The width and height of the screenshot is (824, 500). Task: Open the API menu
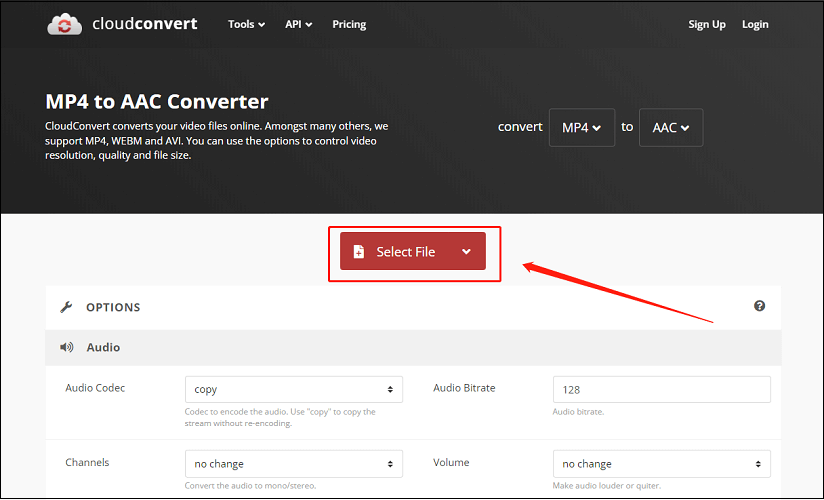[298, 24]
